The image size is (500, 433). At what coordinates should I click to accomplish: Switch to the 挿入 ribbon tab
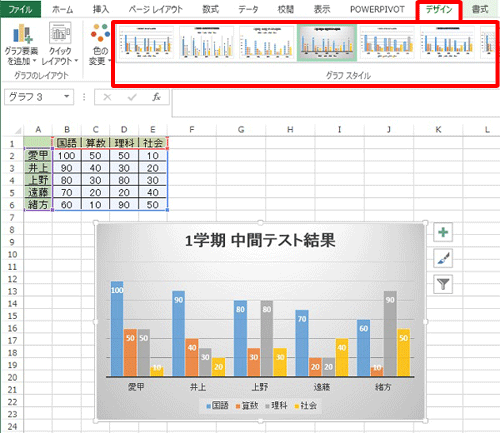pos(101,9)
